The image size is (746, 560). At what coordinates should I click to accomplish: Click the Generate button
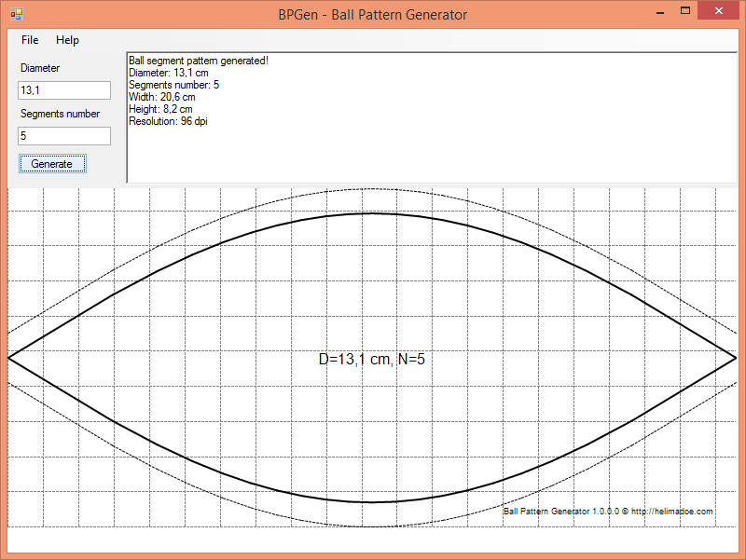pos(52,164)
